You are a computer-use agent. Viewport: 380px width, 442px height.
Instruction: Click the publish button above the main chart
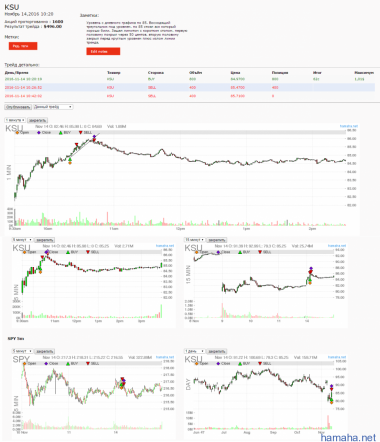pos(18,107)
